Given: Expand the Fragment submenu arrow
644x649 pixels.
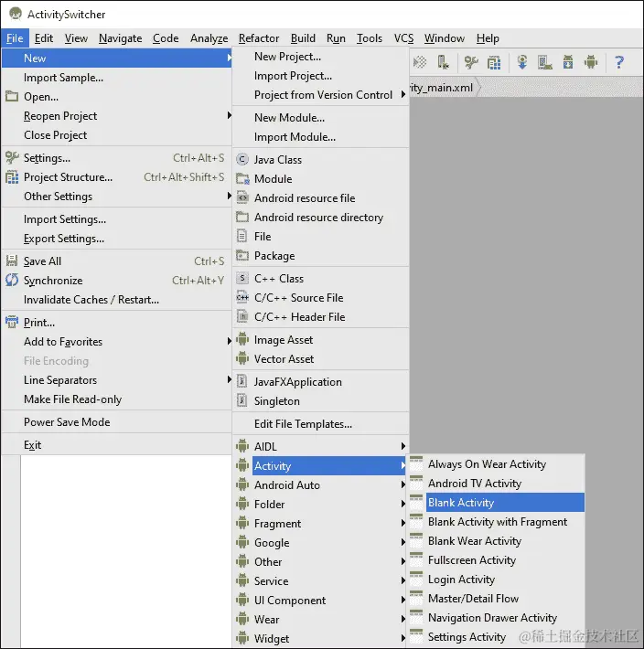Looking at the screenshot, I should coord(403,523).
